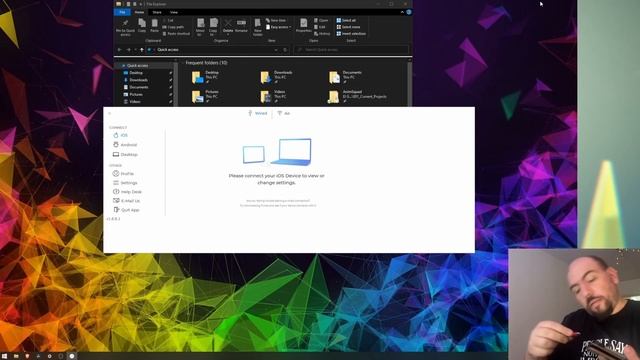
Task: Click Delete in File Explorer ribbon
Action: 228,26
